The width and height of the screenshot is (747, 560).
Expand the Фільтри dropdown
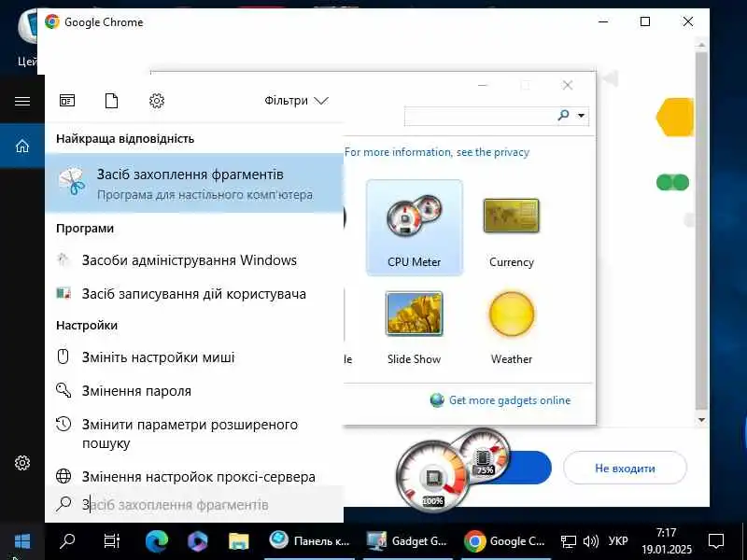(x=296, y=101)
